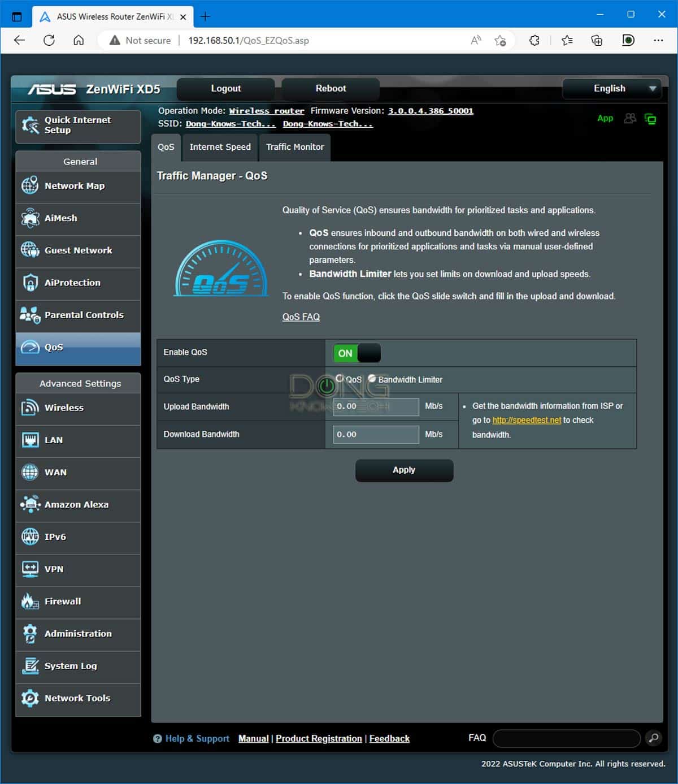Screen dimensions: 678x784
Task: Click the App link at top right
Action: coord(605,118)
